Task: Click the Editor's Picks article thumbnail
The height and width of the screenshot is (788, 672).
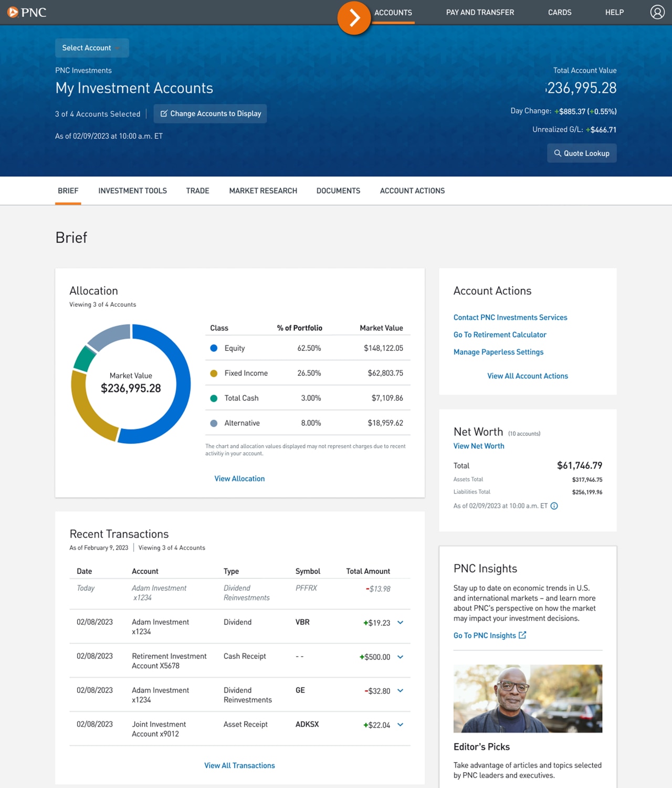Action: (528, 698)
